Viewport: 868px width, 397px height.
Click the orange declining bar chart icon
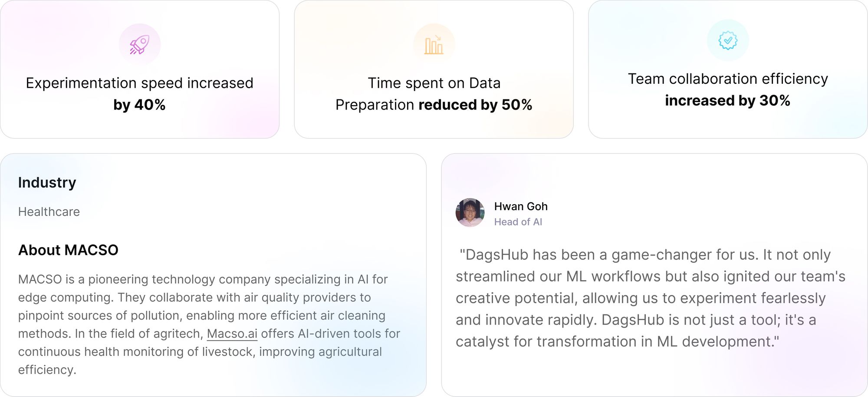[434, 44]
